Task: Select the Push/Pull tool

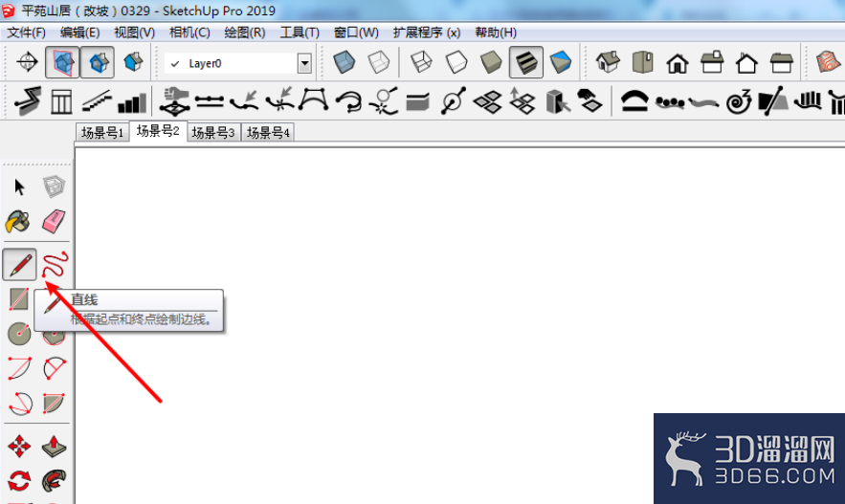Action: coord(54,447)
